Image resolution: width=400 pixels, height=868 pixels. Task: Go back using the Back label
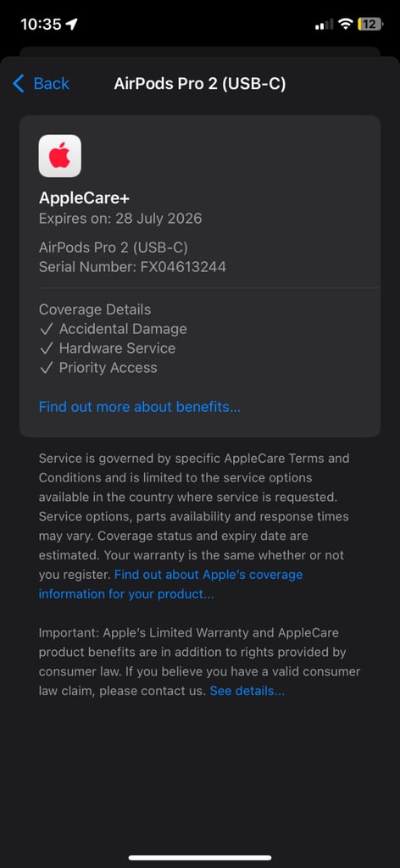pos(52,84)
